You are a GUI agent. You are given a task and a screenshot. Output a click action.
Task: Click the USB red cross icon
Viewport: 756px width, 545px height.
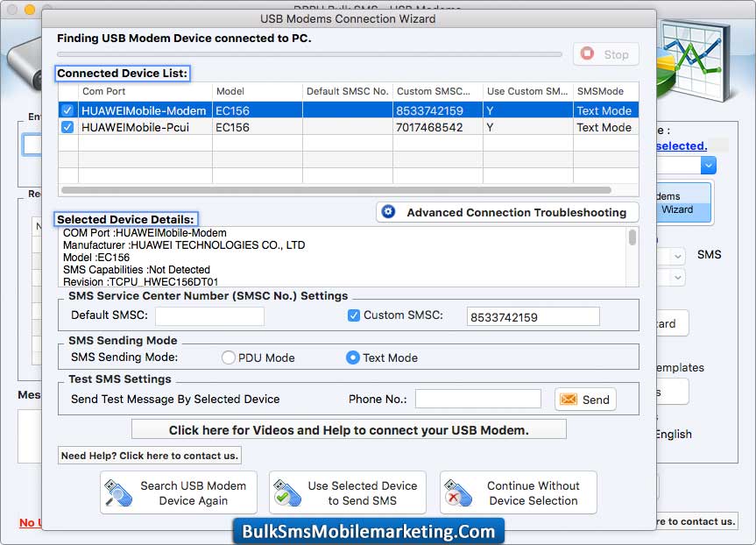[457, 493]
